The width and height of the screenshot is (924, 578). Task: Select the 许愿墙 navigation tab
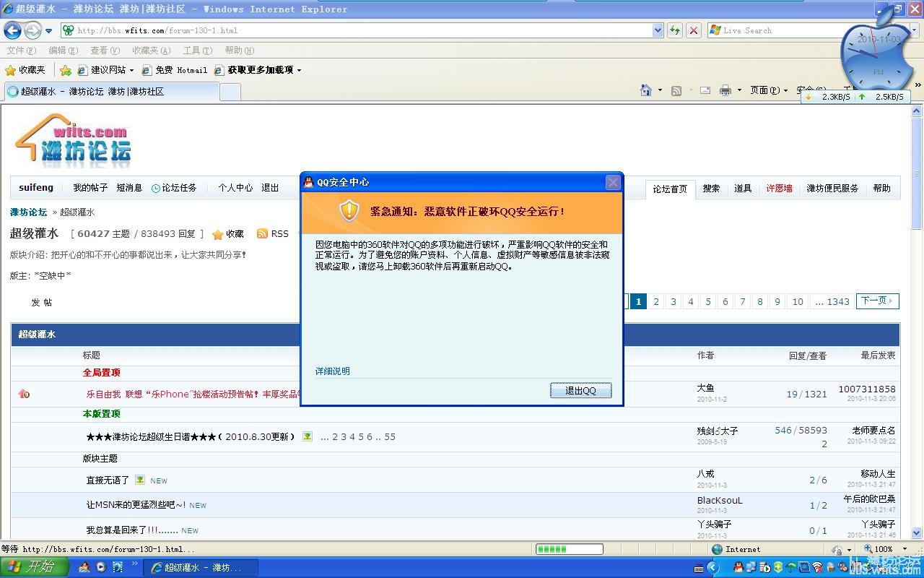[779, 188]
